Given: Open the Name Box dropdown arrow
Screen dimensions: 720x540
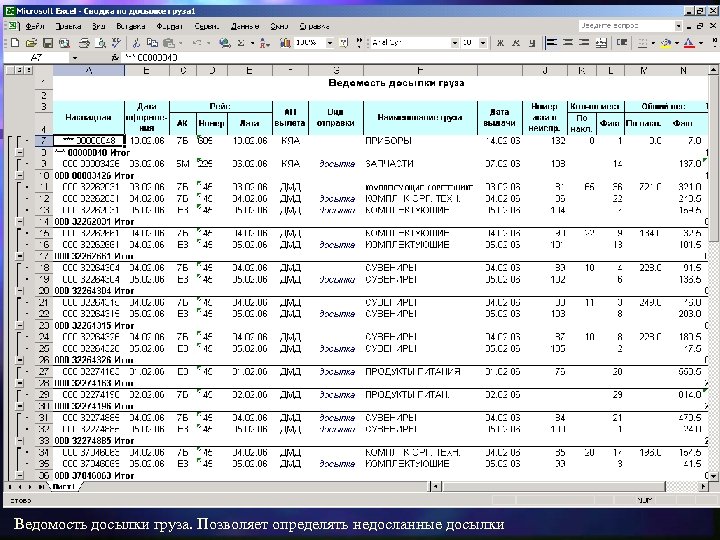Looking at the screenshot, I should coord(75,57).
